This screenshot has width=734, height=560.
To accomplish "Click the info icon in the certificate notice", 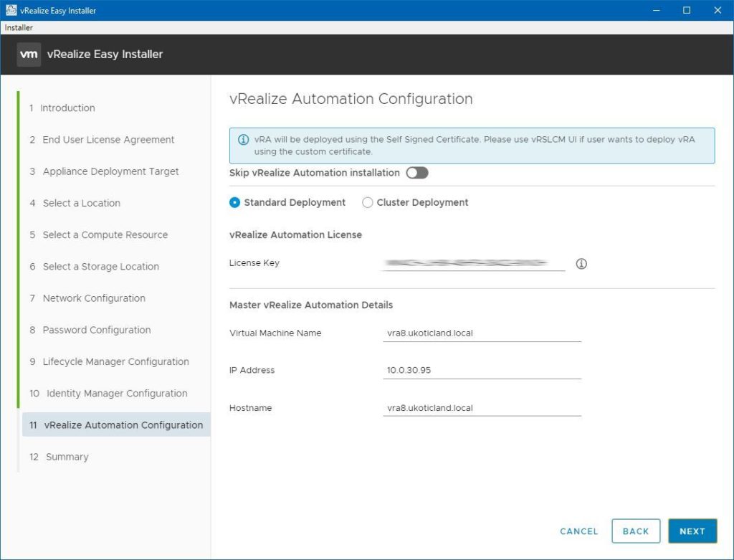I will coord(244,140).
